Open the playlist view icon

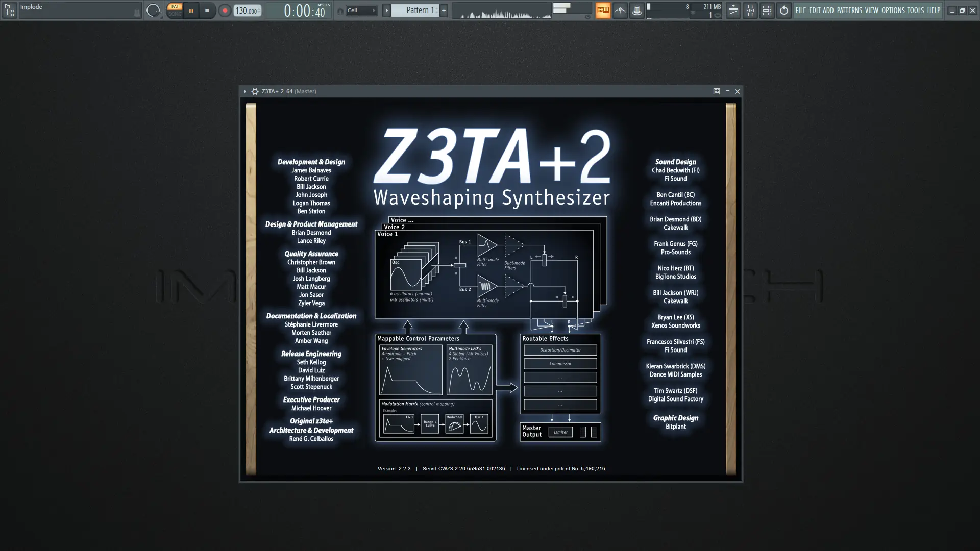coord(733,10)
